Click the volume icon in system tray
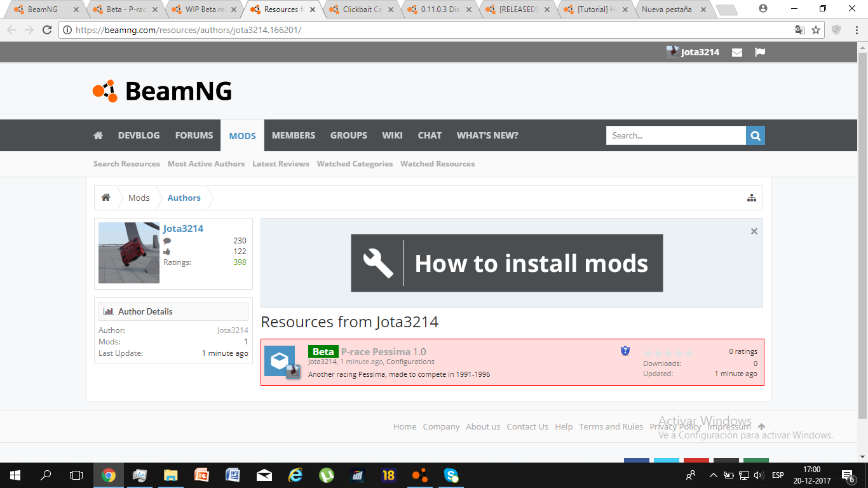868x488 pixels. pos(758,475)
